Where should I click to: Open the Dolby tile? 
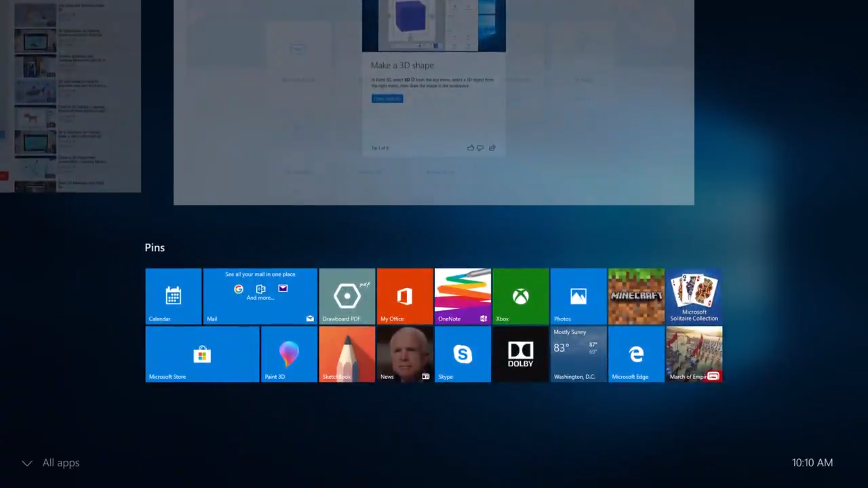tap(520, 354)
